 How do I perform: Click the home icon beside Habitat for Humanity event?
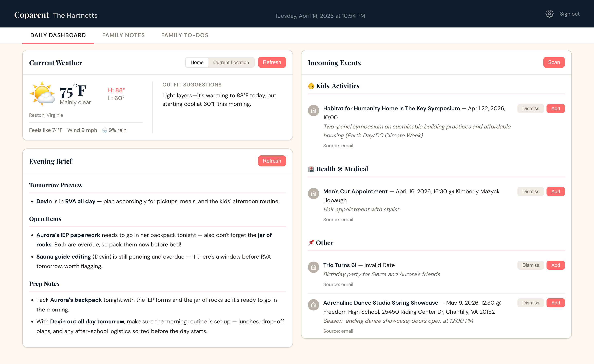point(313,110)
